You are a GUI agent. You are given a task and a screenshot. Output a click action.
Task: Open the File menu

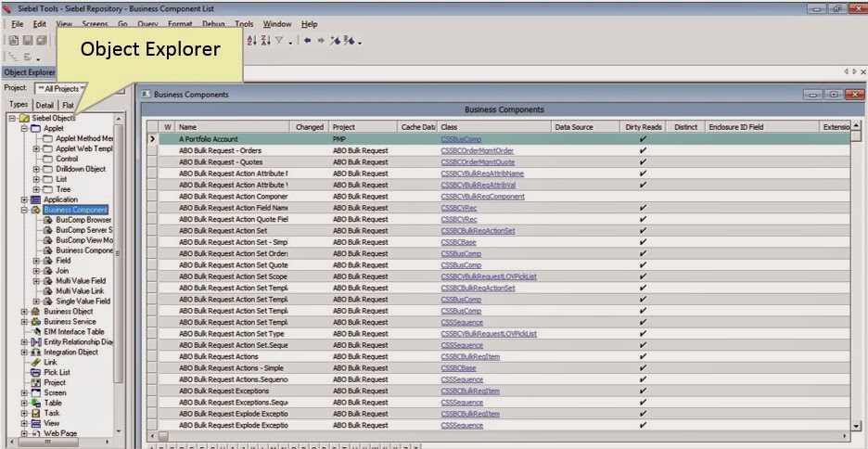18,24
